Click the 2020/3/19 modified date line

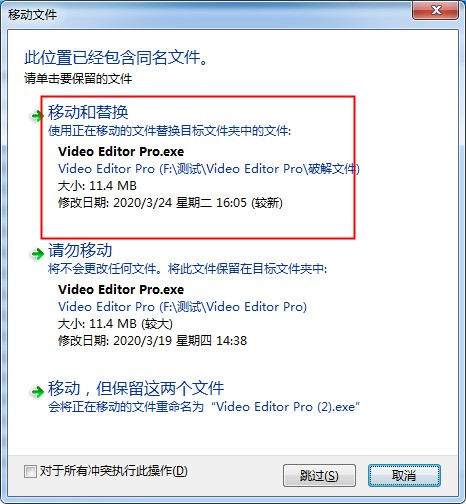(x=152, y=341)
